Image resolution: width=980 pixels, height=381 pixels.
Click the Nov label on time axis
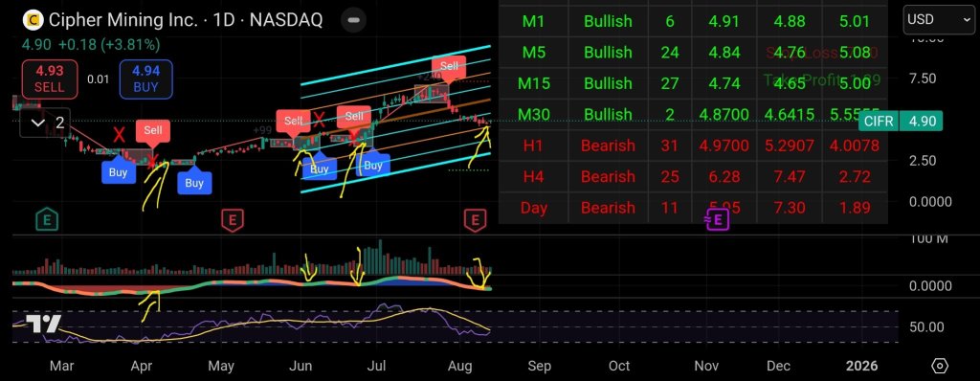(707, 366)
